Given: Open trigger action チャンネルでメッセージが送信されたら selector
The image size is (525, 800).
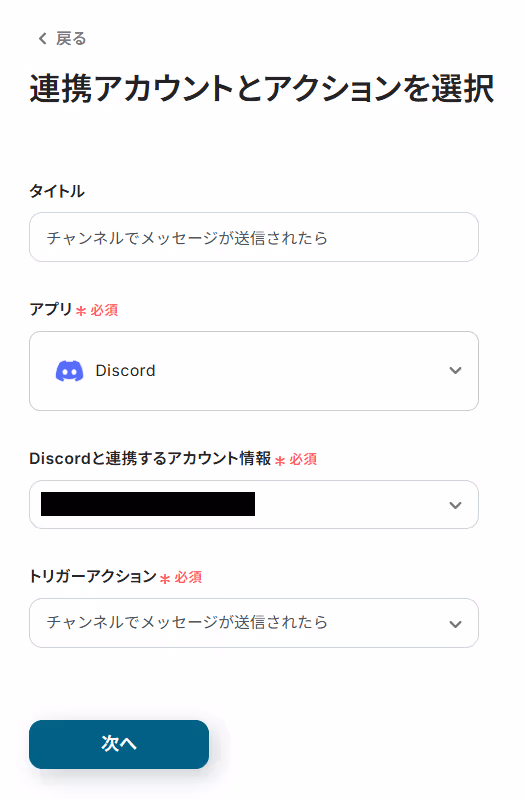Looking at the screenshot, I should 254,623.
